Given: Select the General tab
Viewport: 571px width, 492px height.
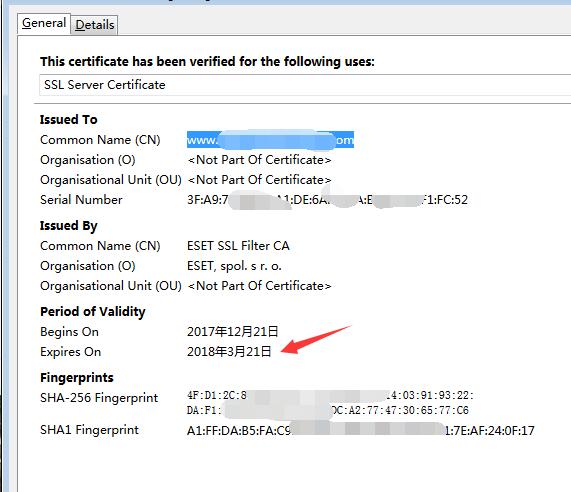Looking at the screenshot, I should pos(44,24).
